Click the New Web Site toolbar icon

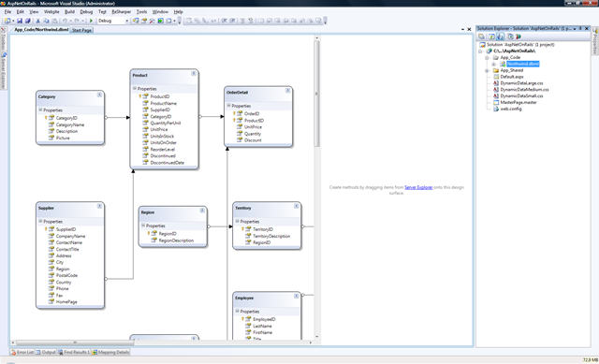tap(7, 21)
